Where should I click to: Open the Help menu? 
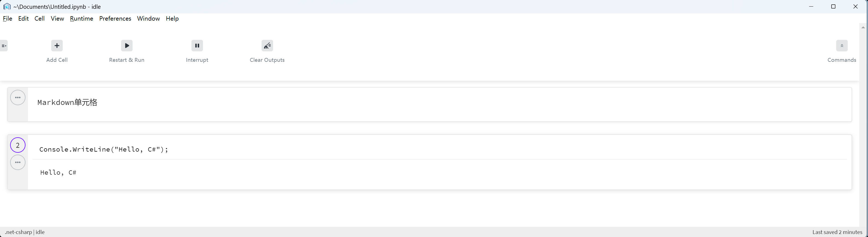pos(172,19)
